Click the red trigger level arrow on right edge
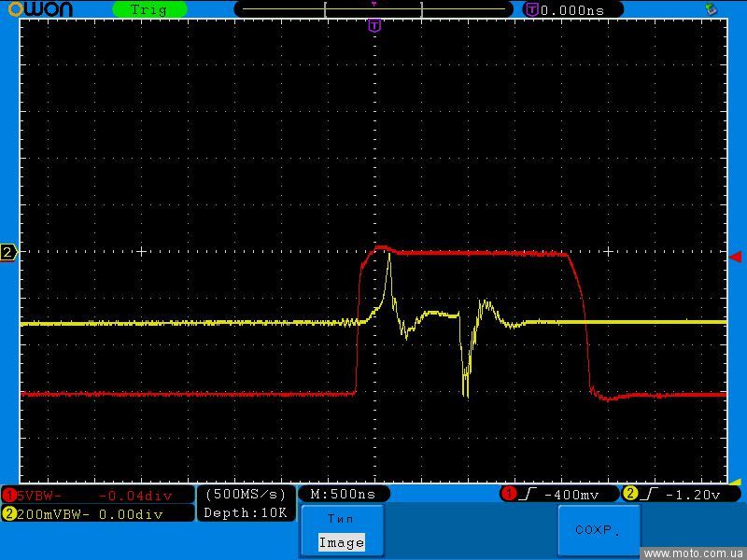This screenshot has height=560, width=747. click(735, 256)
